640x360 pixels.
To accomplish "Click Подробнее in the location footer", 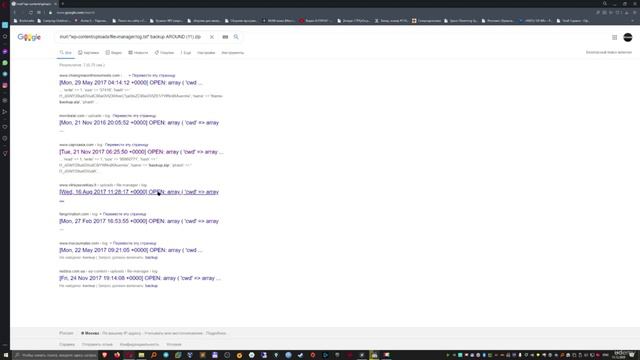I will pos(216,333).
